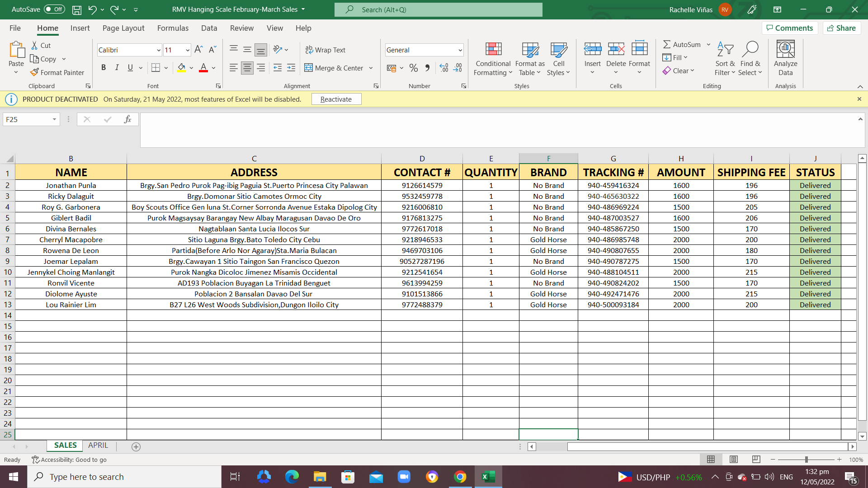Viewport: 868px width, 488px height.
Task: Open Find & Select menu
Action: (750, 59)
